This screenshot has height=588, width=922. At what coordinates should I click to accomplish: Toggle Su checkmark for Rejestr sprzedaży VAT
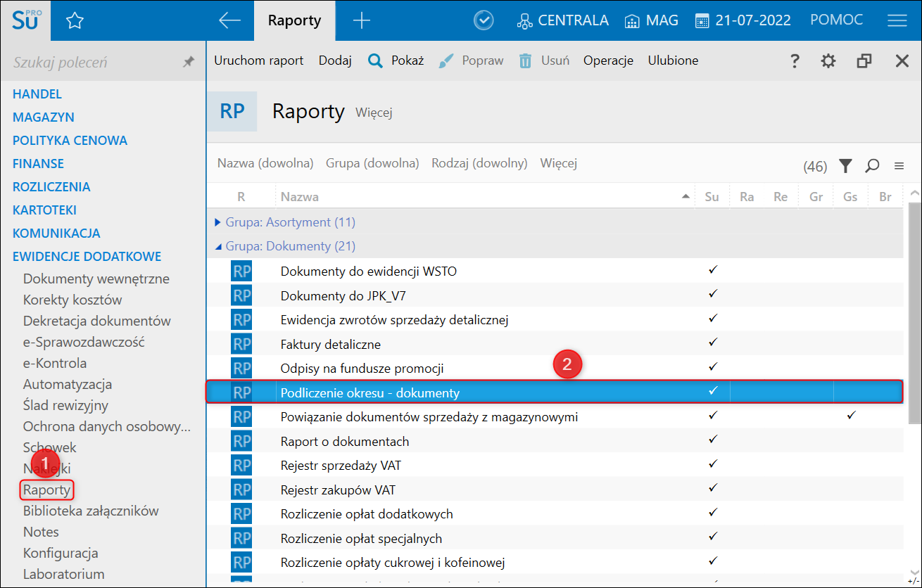712,464
